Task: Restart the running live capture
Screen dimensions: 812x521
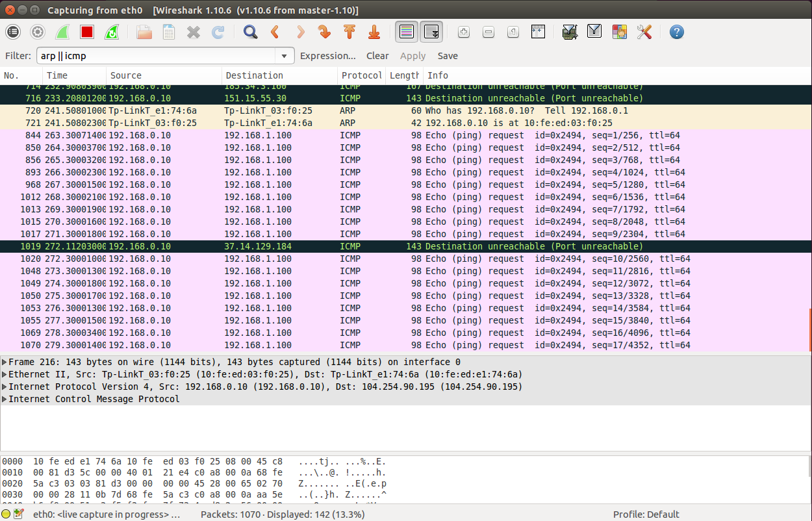Action: tap(112, 32)
